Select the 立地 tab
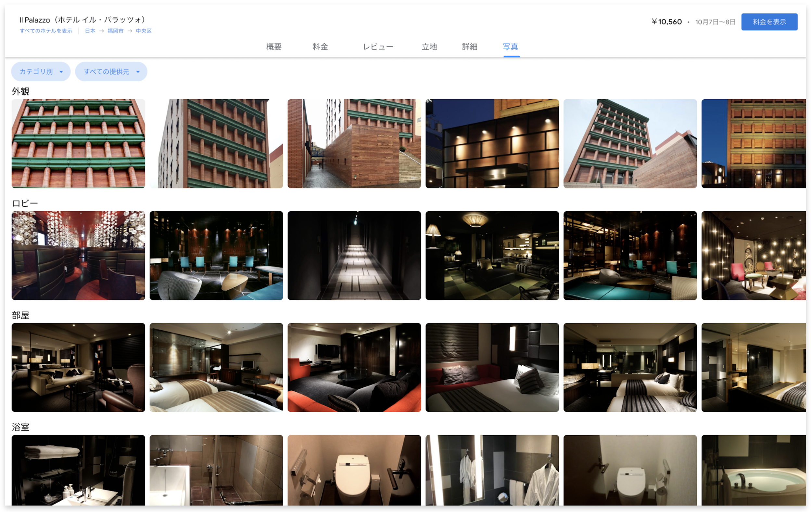812x512 pixels. [x=429, y=46]
